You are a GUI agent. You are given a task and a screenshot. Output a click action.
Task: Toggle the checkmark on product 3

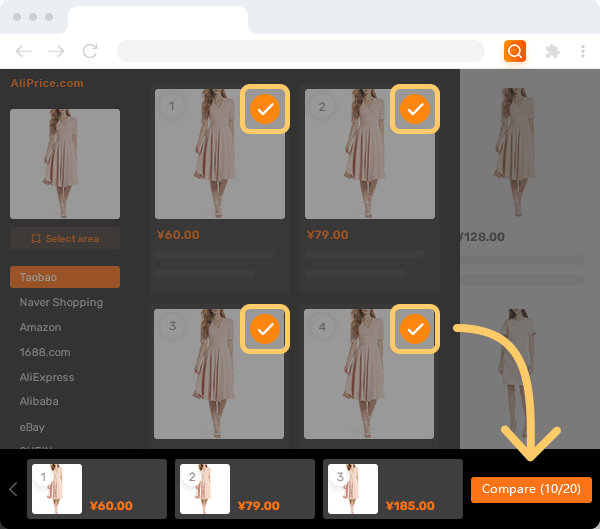(265, 328)
